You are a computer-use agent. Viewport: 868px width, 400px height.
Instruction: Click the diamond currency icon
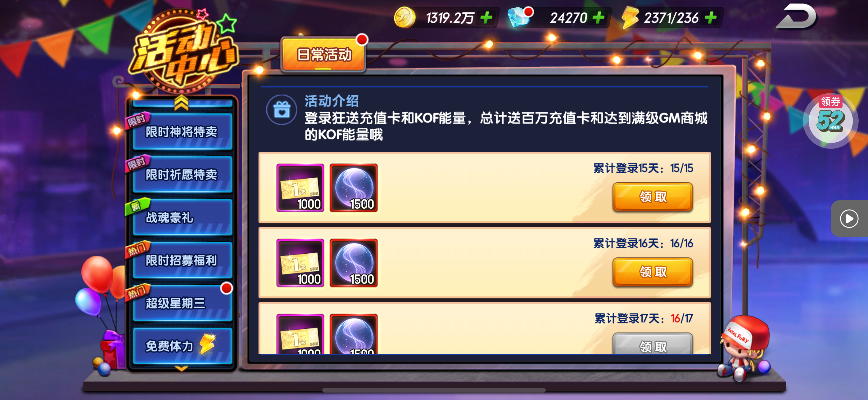tap(520, 17)
